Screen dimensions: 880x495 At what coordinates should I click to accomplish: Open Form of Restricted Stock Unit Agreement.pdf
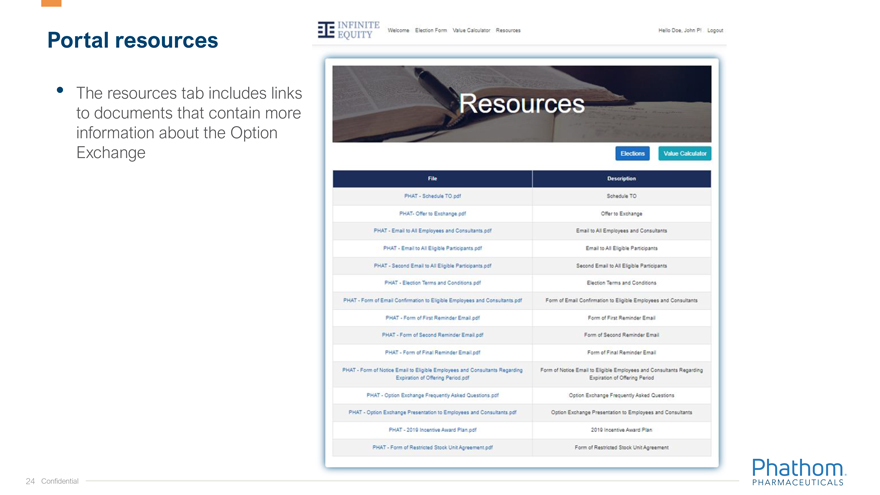432,447
